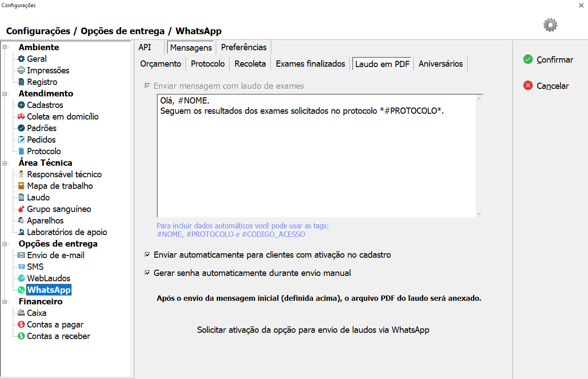The height and width of the screenshot is (379, 588).
Task: Collapse the Financeiro tree group
Action: pyautogui.click(x=5, y=301)
